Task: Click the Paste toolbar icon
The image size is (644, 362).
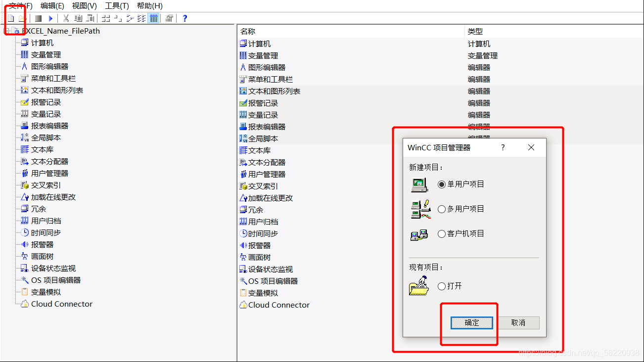Action: click(x=90, y=18)
